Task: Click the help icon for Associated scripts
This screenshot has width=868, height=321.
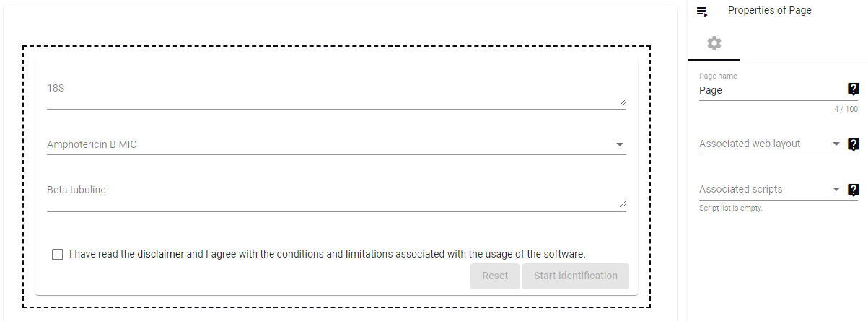Action: click(853, 190)
